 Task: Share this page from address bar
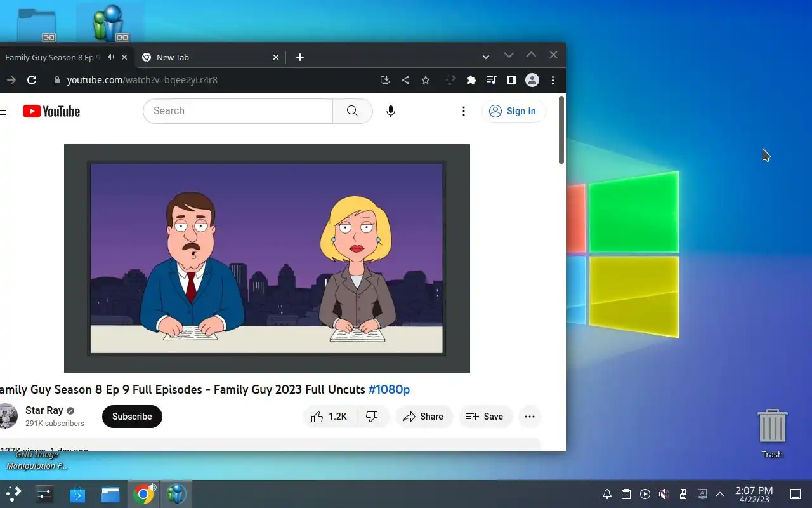(405, 80)
